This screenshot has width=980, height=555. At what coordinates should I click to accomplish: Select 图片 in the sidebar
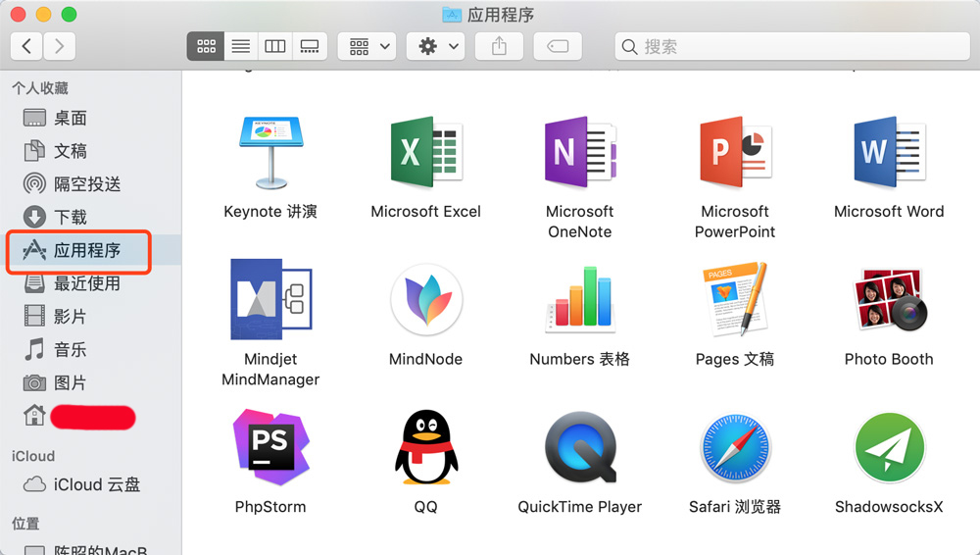90,383
